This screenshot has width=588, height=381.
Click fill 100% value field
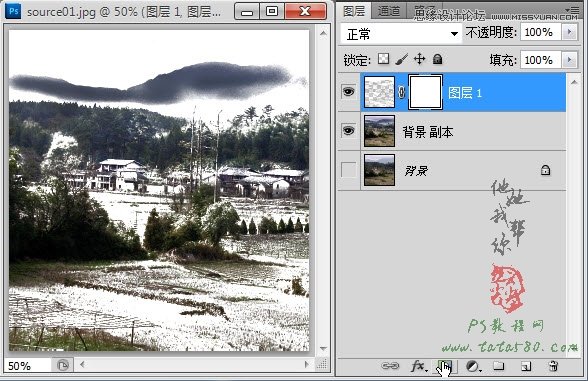coord(541,60)
